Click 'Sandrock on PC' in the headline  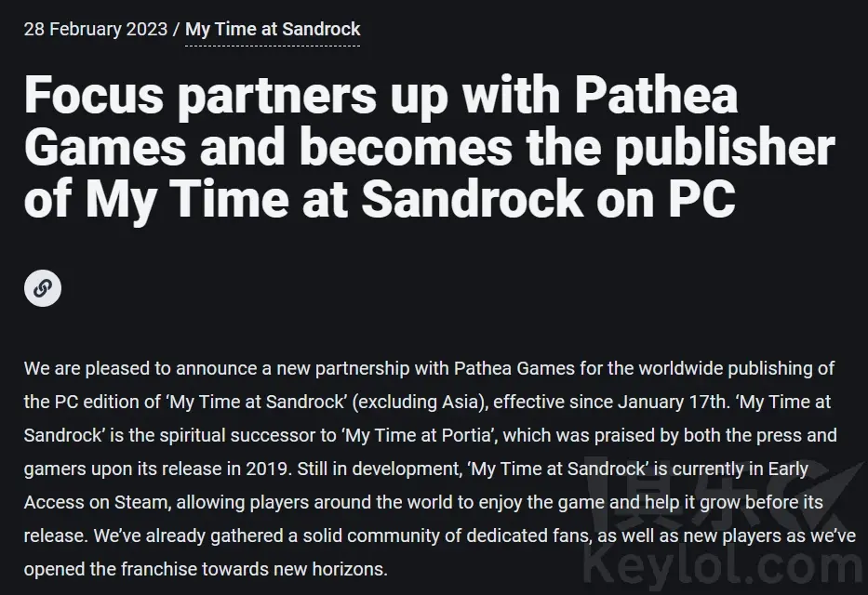point(548,198)
